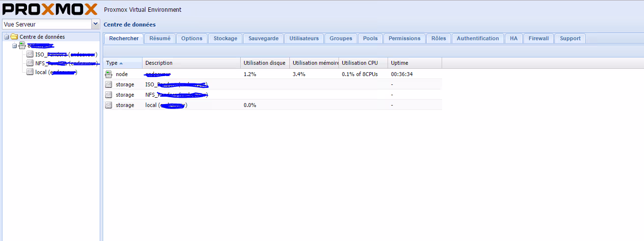The image size is (644, 241).
Task: Open the Stockage tab
Action: [225, 38]
